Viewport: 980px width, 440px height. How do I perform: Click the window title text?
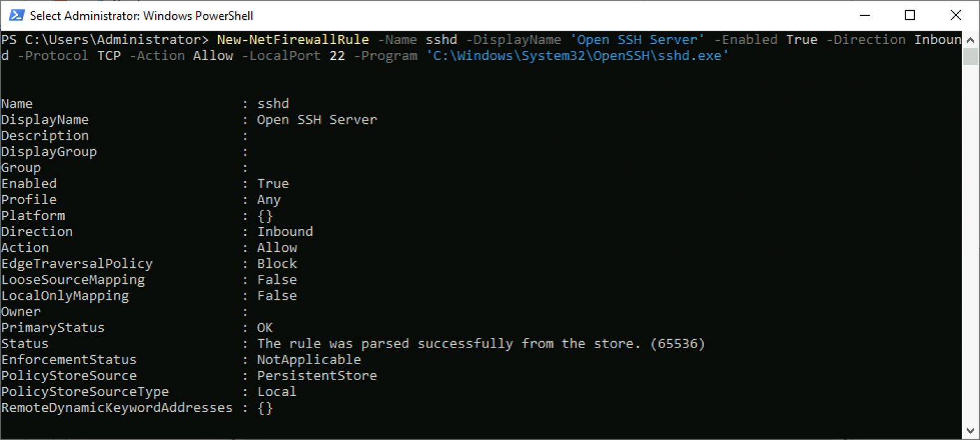[133, 15]
